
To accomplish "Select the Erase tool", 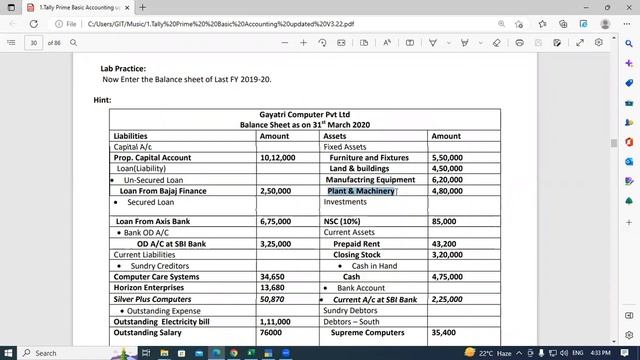I will click(496, 42).
